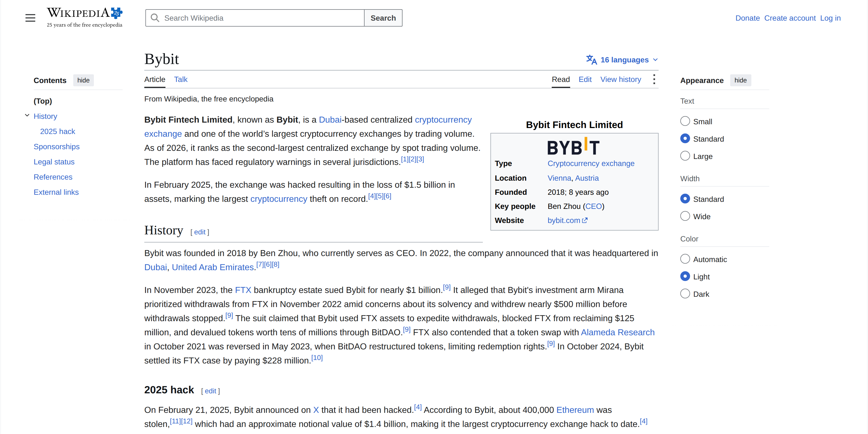Visit bybit.com website link
The width and height of the screenshot is (868, 434).
(564, 221)
